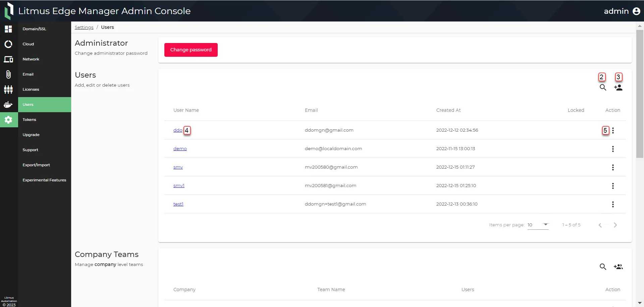Click email ddomgn+test1@gmail.com
644x307 pixels.
335,204
